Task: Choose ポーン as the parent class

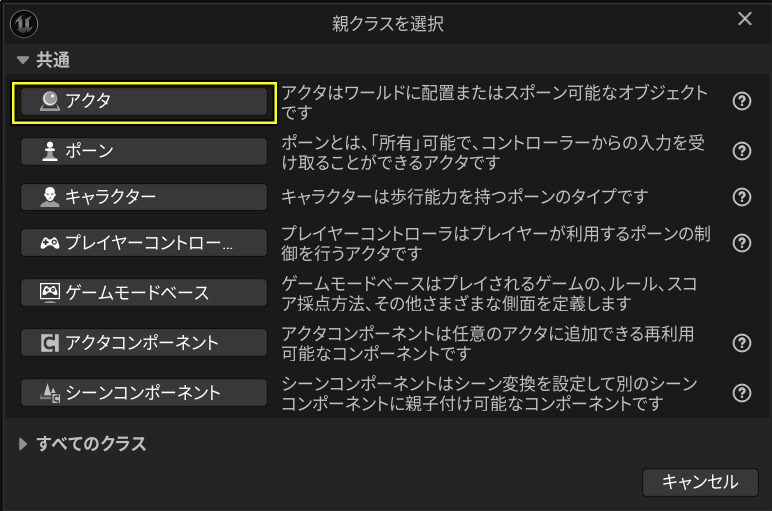Action: [x=144, y=151]
